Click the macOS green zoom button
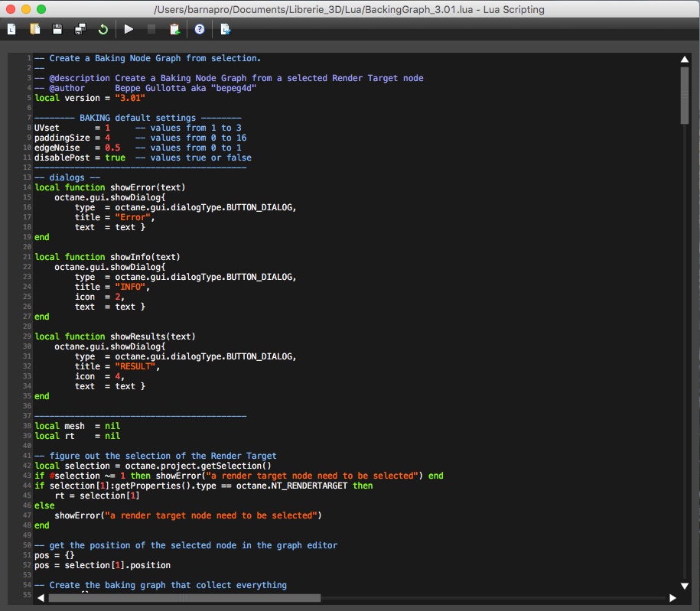The width and height of the screenshot is (700, 611). pyautogui.click(x=41, y=9)
